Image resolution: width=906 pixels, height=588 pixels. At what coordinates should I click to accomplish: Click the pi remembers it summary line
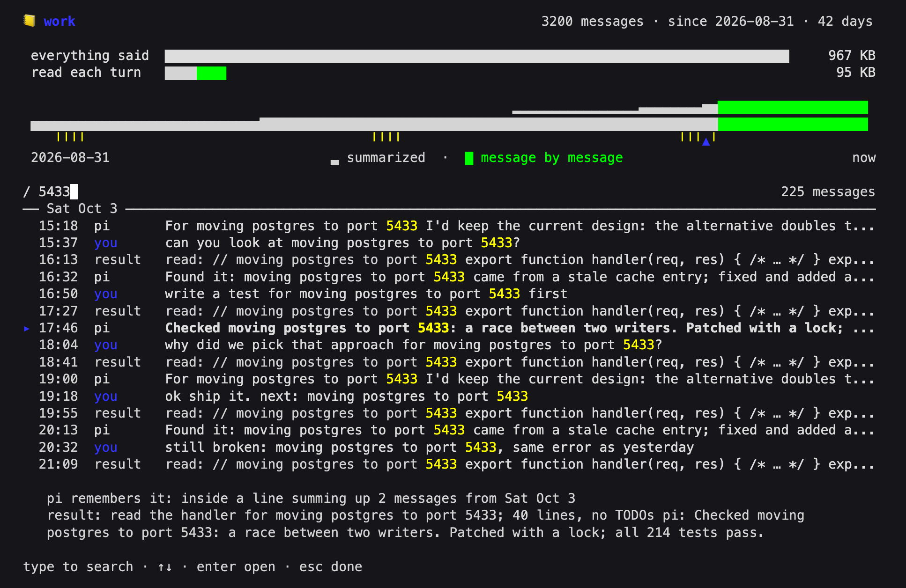[x=311, y=499]
